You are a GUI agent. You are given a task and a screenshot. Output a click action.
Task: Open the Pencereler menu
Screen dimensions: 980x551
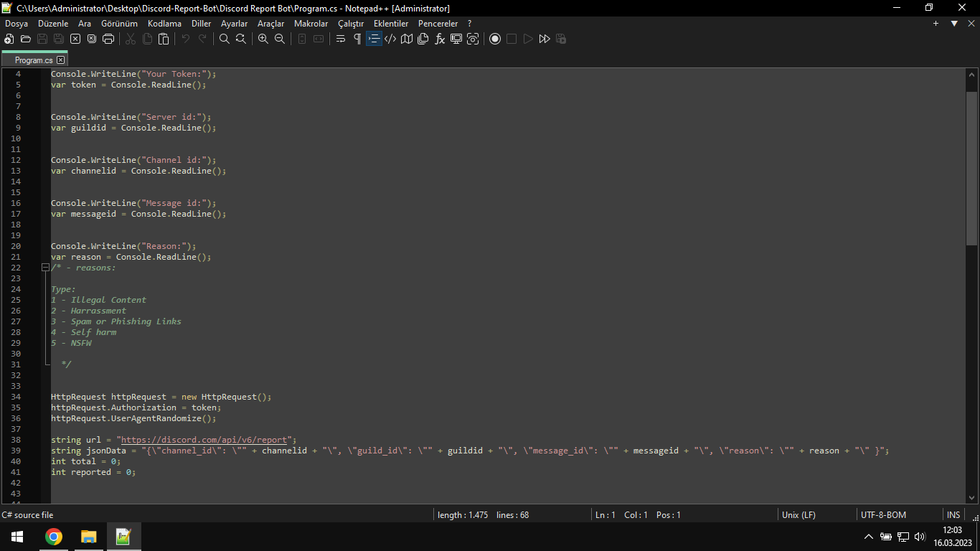(x=438, y=24)
